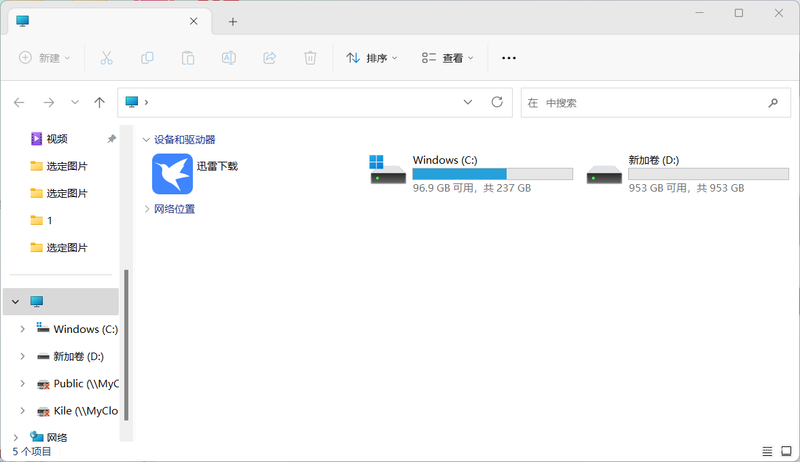The height and width of the screenshot is (462, 800).
Task: Click the search magnifier icon
Action: [x=773, y=103]
